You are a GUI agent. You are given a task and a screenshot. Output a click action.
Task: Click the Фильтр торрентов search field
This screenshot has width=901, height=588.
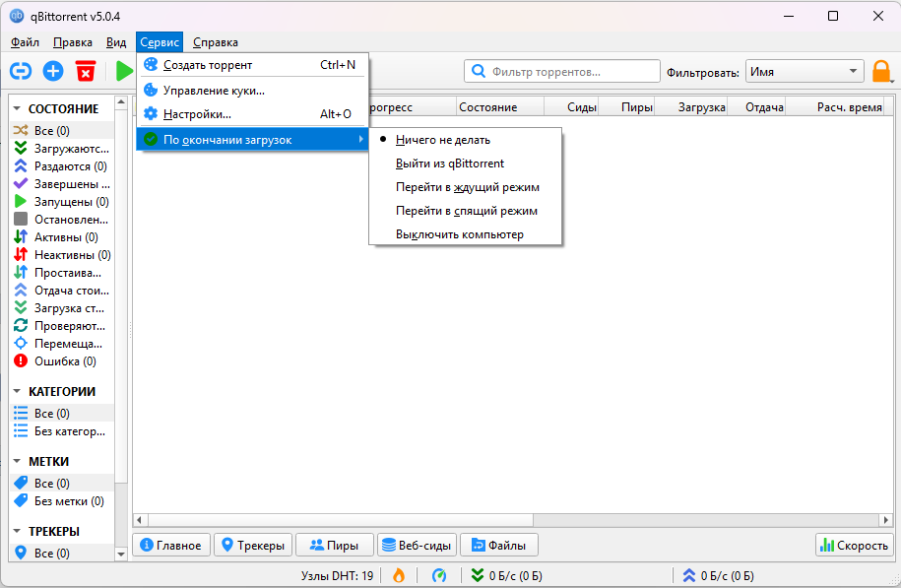[562, 71]
